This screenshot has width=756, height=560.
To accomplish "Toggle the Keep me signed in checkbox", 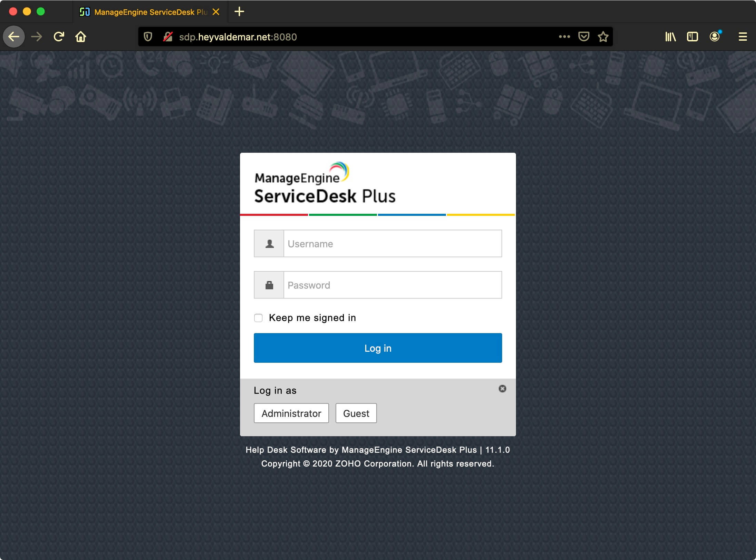I will 258,318.
